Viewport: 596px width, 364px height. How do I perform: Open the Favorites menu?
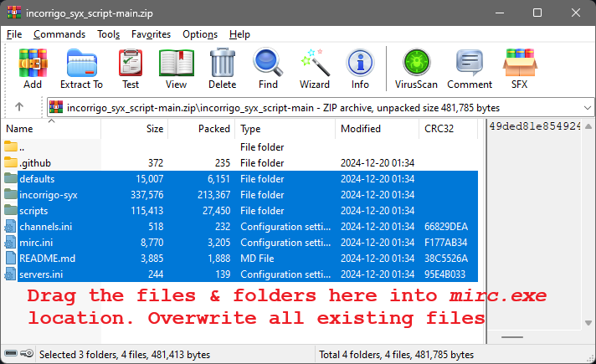[x=151, y=34]
